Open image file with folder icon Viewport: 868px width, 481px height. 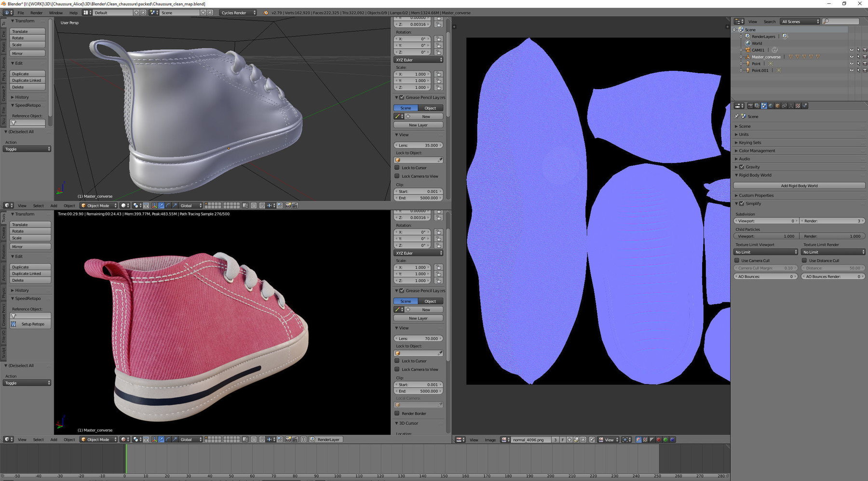coord(576,440)
